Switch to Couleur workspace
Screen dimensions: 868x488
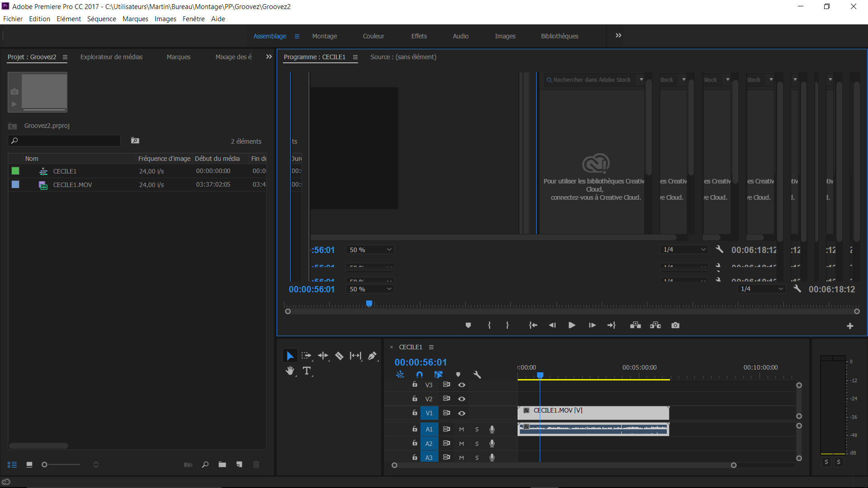373,36
